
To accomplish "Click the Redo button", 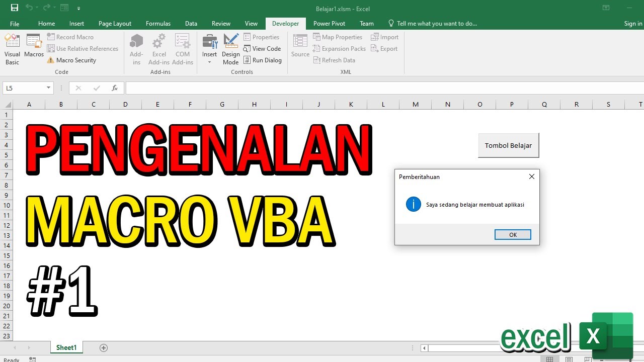I will coord(47,8).
